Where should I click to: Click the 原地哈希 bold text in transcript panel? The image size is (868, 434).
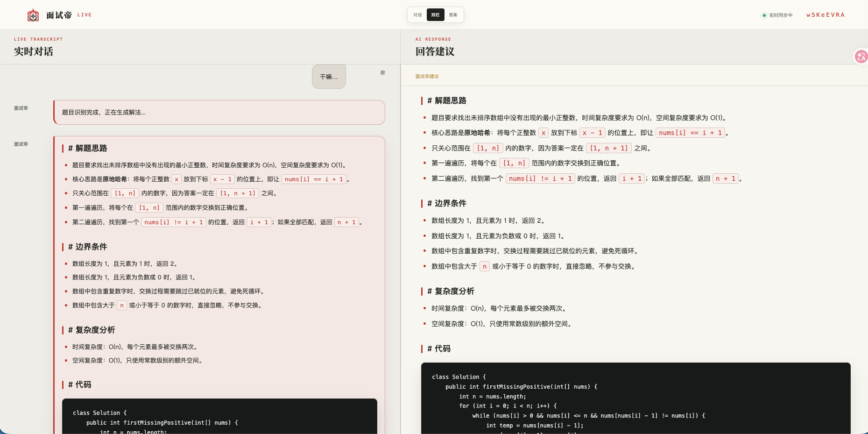(x=115, y=179)
